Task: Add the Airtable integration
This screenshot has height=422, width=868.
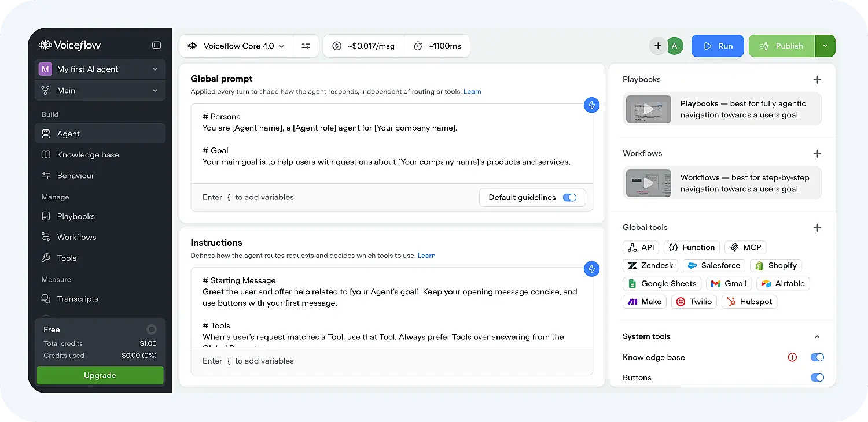Action: point(783,283)
